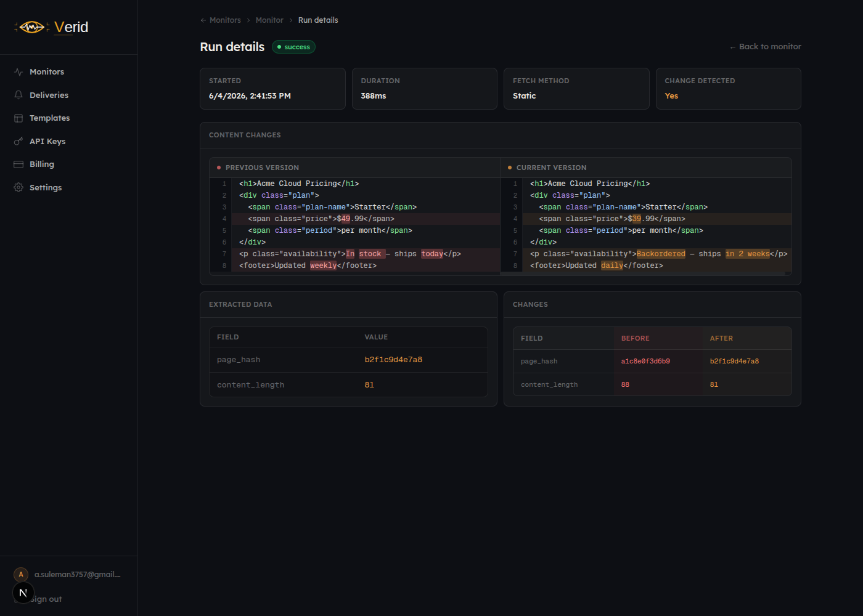
Task: Click the AFTER column header
Action: 721,338
